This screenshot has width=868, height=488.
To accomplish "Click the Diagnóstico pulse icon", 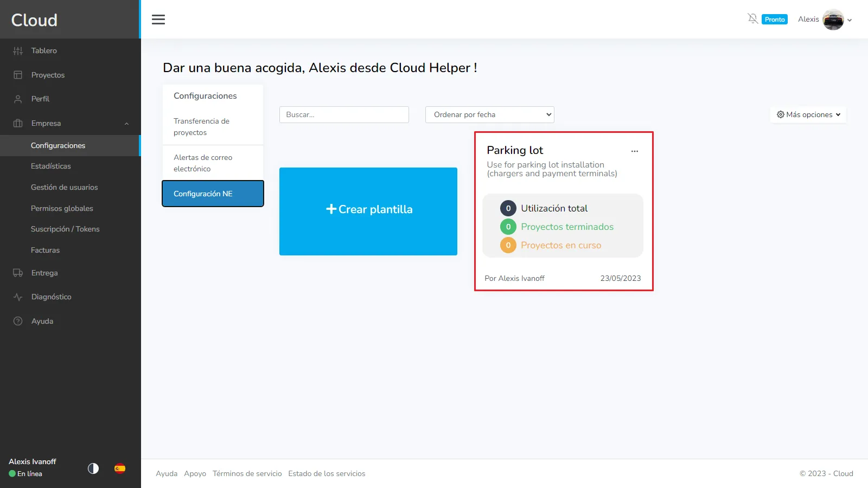I will 18,297.
